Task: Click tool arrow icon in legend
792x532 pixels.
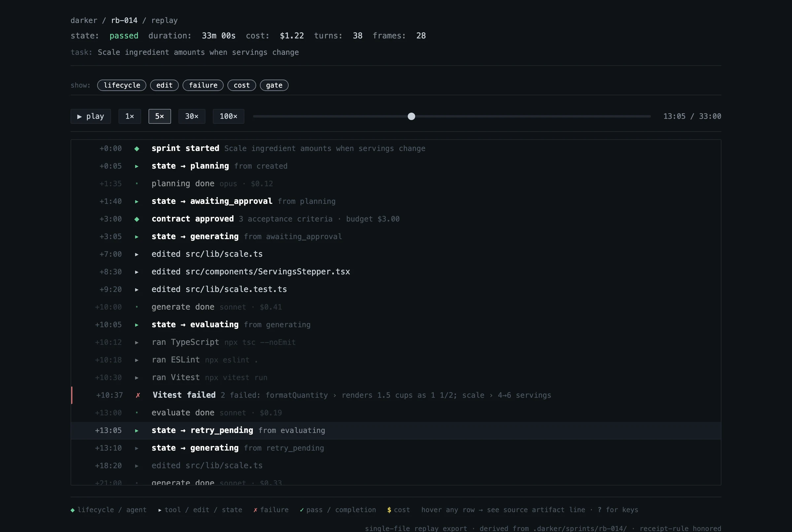Action: 160,510
